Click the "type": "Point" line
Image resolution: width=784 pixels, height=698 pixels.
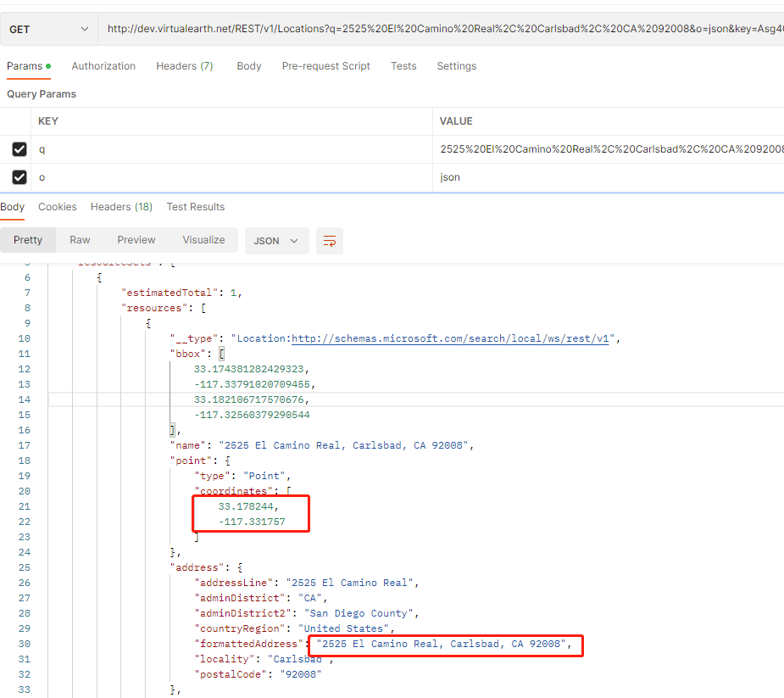242,476
